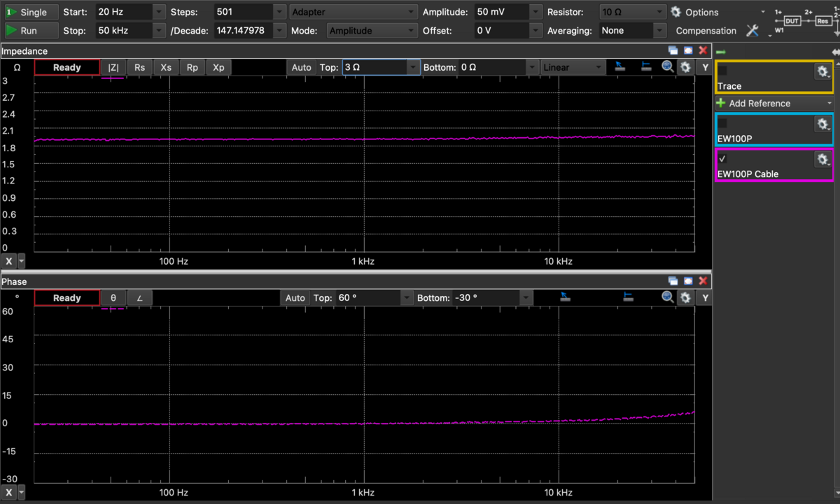Toggle the Rs series resistance trace
840x504 pixels.
140,67
